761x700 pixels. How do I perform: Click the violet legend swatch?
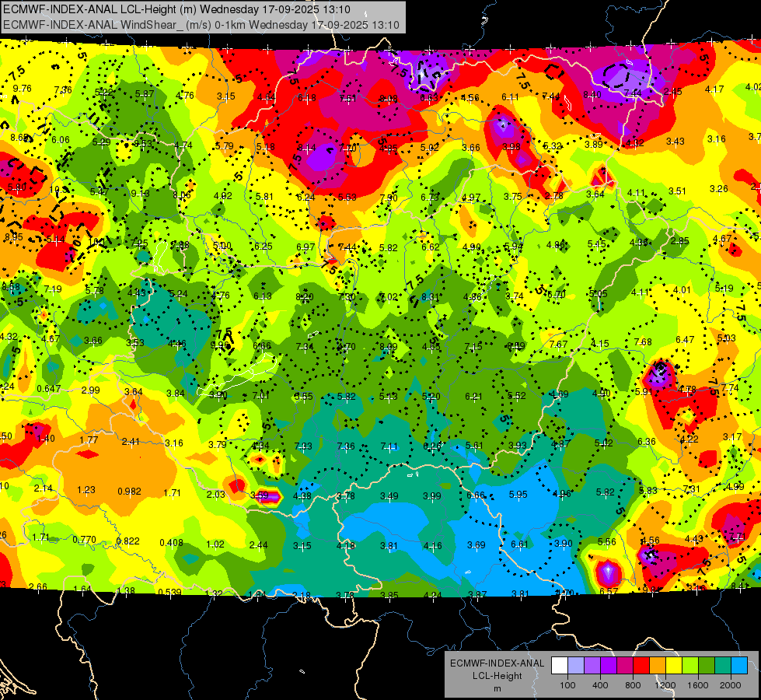(609, 666)
